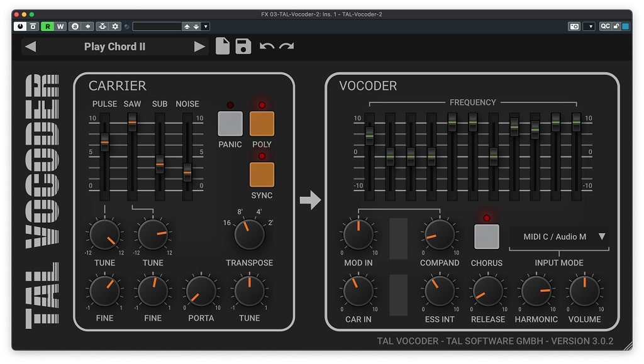This screenshot has width=644, height=364.
Task: Click the NOISE level slider handle
Action: 187,173
